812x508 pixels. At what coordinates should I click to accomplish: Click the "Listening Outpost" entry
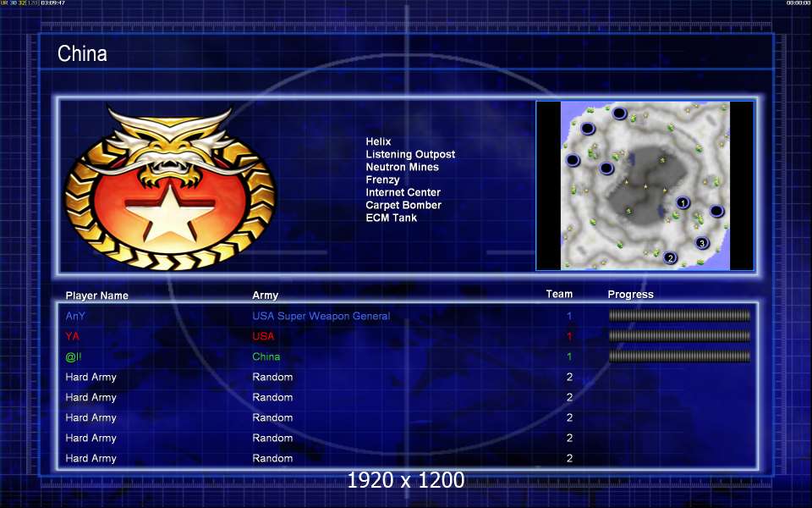point(410,154)
